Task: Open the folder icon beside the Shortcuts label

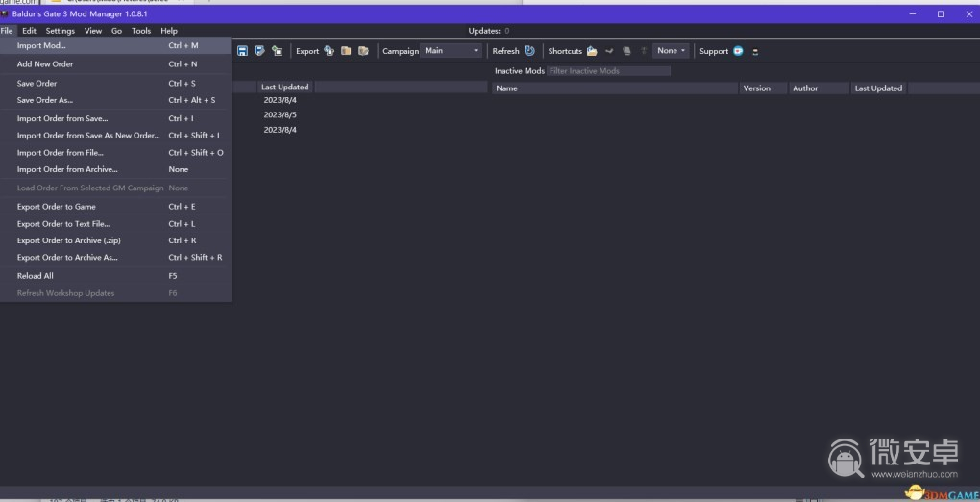Action: (592, 51)
